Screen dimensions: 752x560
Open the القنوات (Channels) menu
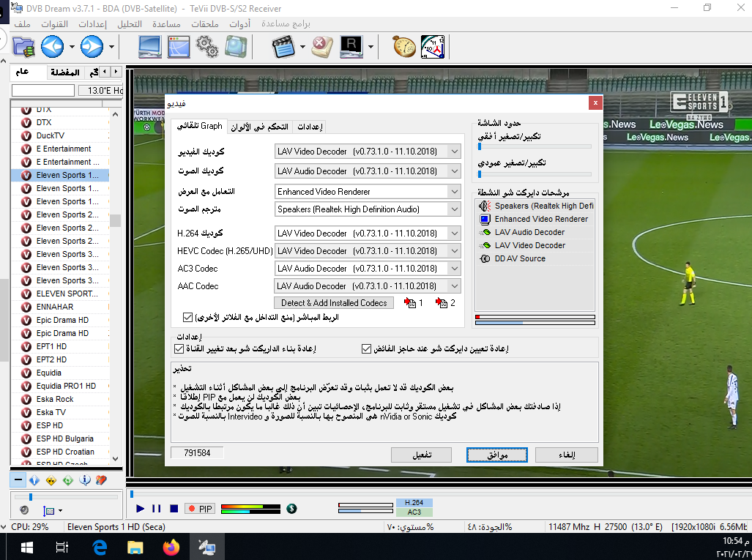54,24
